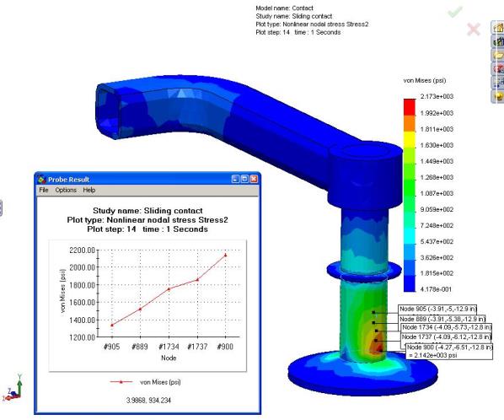The height and width of the screenshot is (420, 504).
Task: Select the Node 889 probe label
Action: [x=442, y=319]
